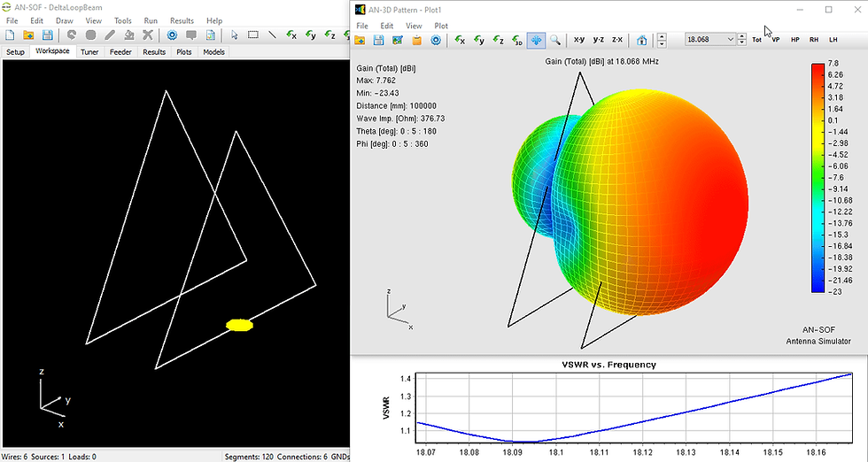Show total gain with Tot button
Image resolution: width=868 pixels, height=462 pixels.
756,40
